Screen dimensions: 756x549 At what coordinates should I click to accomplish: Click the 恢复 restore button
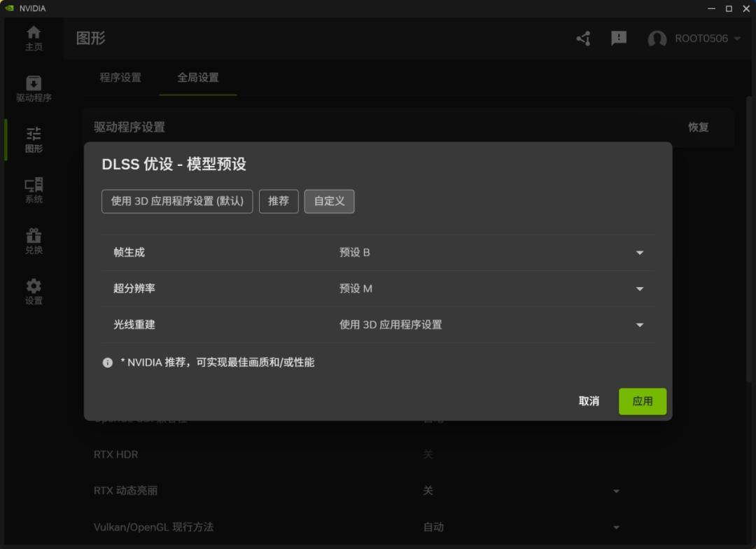698,127
